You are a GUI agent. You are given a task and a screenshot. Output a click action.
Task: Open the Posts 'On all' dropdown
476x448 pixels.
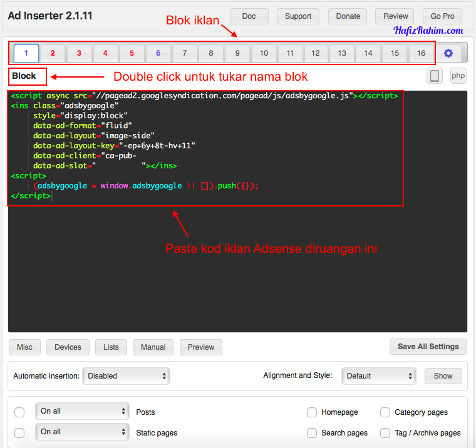82,411
